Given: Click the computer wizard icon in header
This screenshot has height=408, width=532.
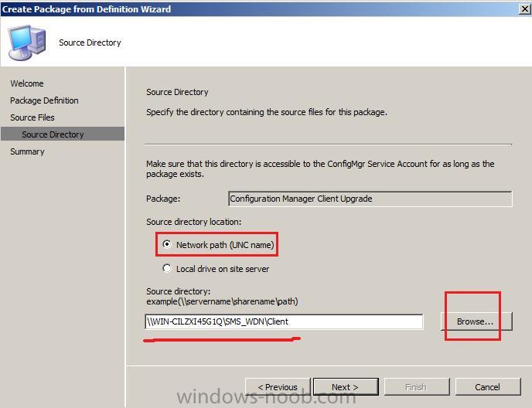Looking at the screenshot, I should click(x=27, y=42).
